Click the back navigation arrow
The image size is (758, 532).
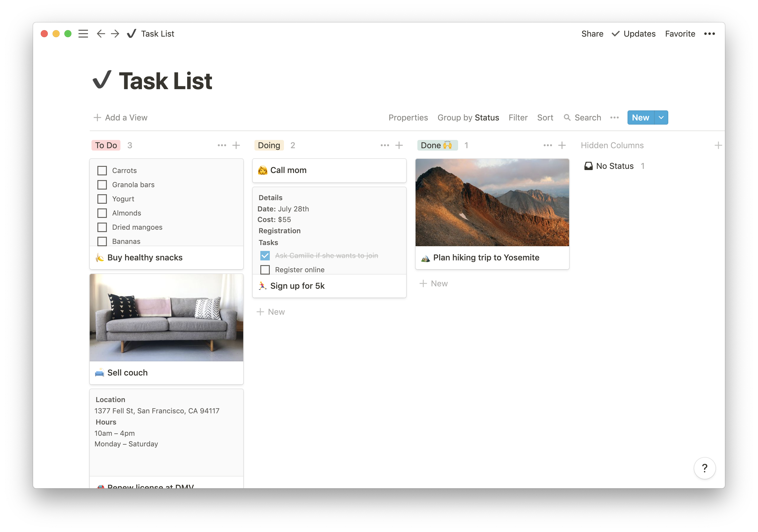click(101, 33)
